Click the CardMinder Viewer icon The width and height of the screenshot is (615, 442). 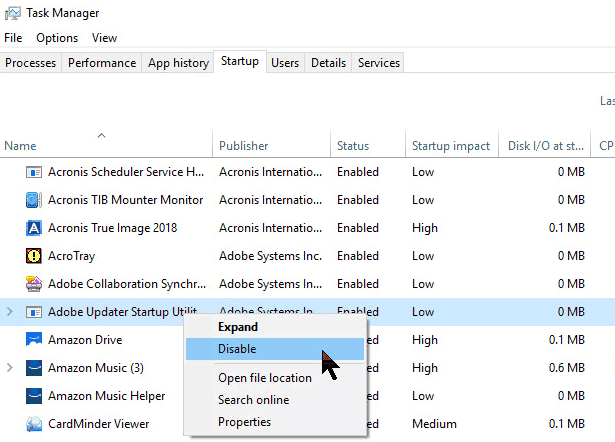[34, 424]
